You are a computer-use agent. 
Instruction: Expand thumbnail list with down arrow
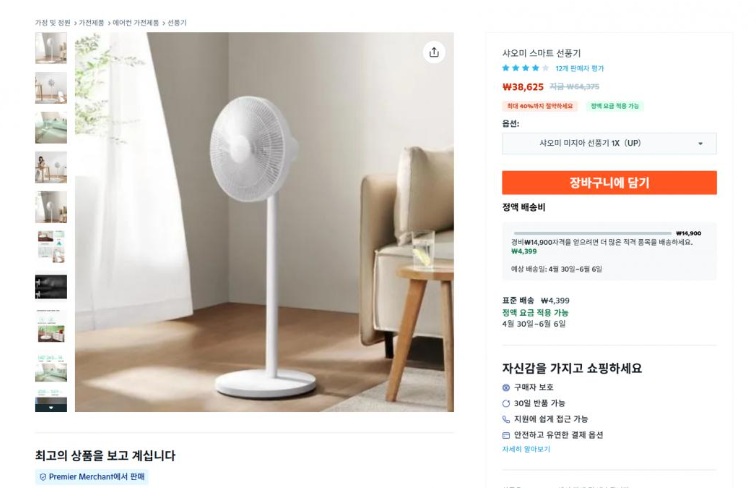click(x=51, y=408)
